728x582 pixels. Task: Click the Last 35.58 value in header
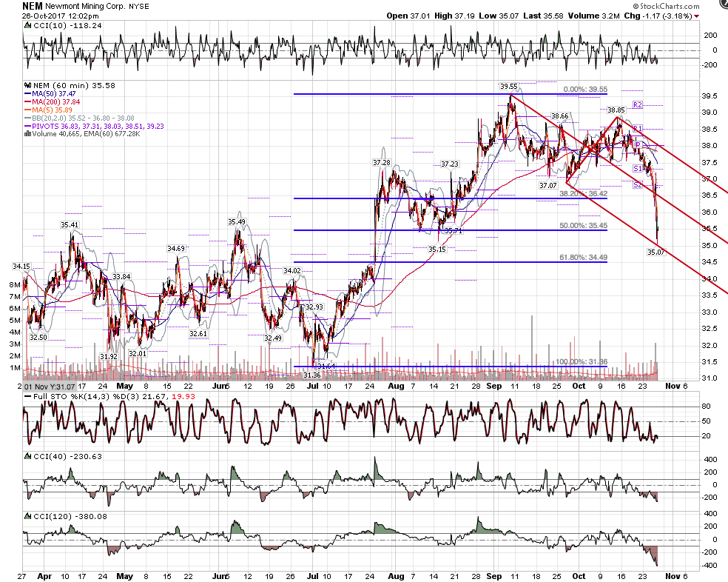543,16
